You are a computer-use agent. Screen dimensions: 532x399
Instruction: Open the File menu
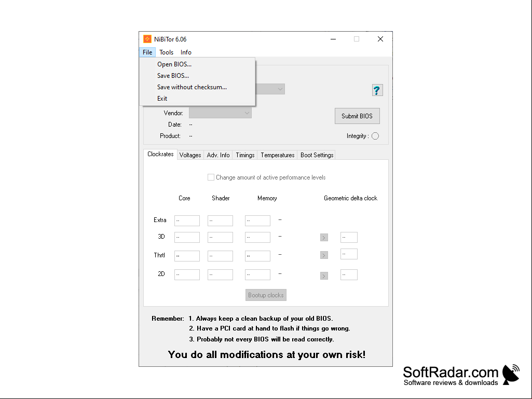pos(147,52)
